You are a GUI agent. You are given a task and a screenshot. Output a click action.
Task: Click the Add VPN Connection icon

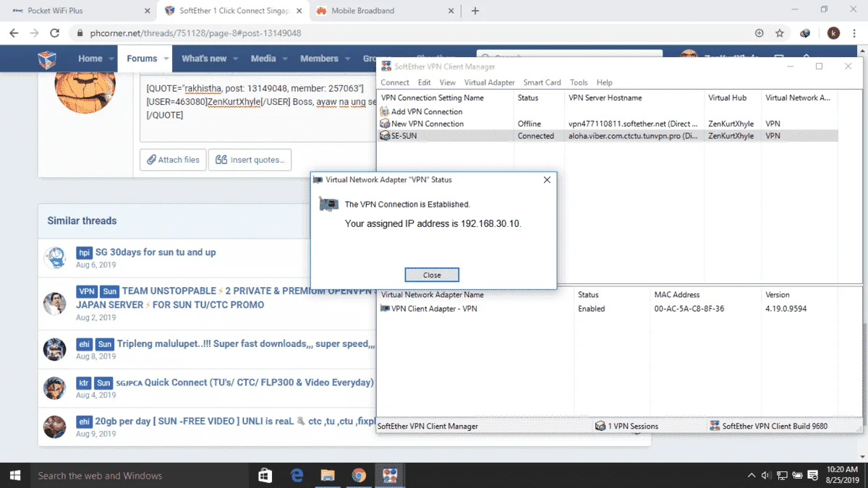click(x=385, y=111)
